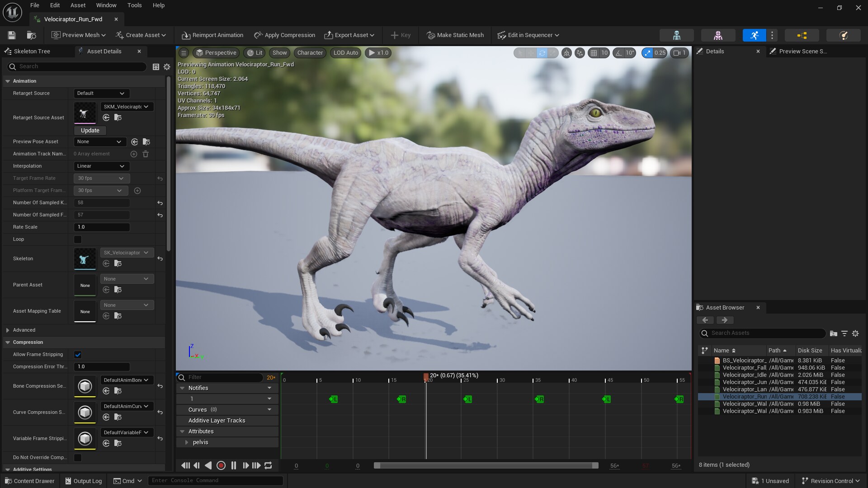The height and width of the screenshot is (488, 868).
Task: Enable the Loop checkbox
Action: tap(78, 239)
